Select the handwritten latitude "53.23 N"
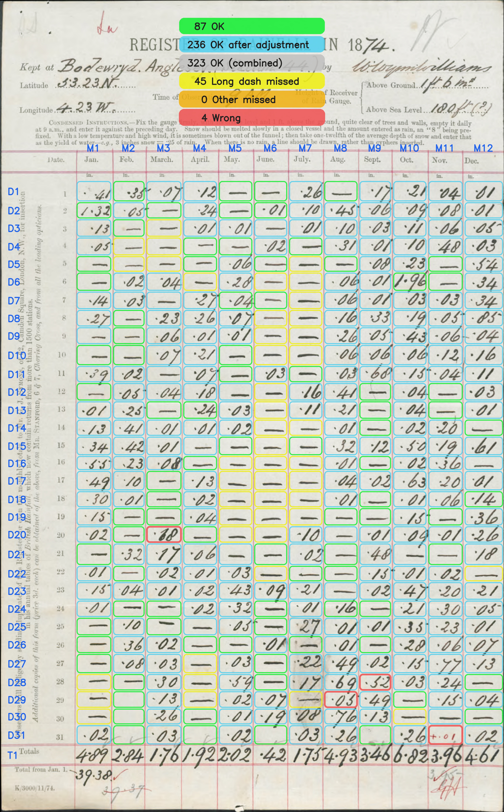 [x=87, y=83]
